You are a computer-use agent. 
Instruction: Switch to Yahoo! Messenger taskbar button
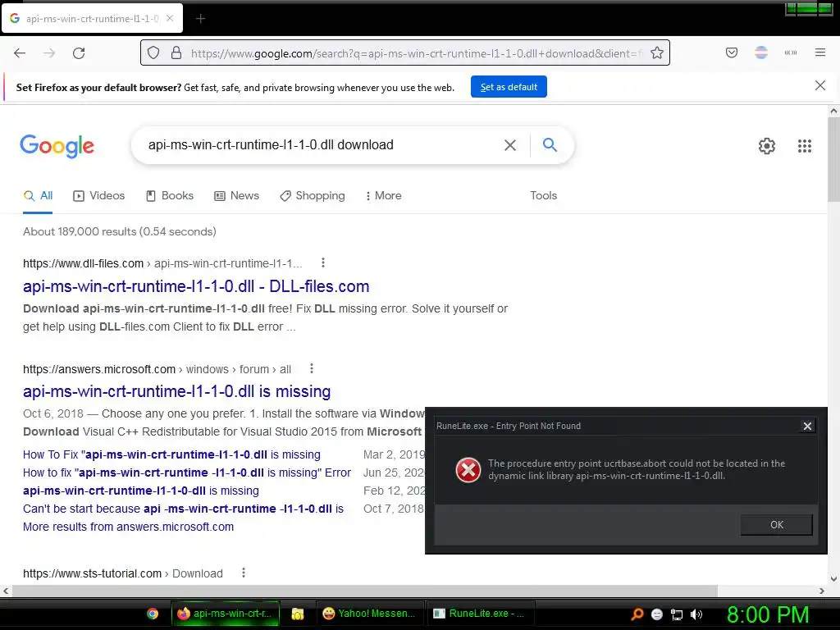point(369,614)
